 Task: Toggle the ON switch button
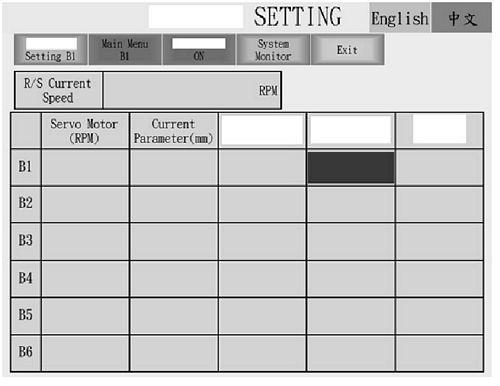pyautogui.click(x=199, y=50)
